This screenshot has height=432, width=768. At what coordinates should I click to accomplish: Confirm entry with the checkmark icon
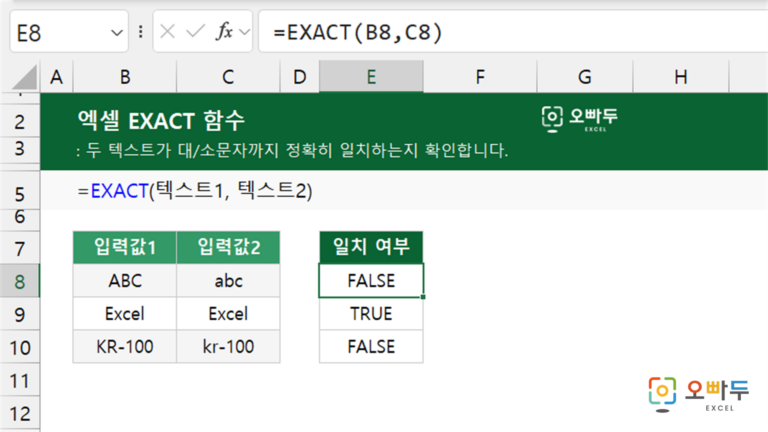tap(195, 32)
